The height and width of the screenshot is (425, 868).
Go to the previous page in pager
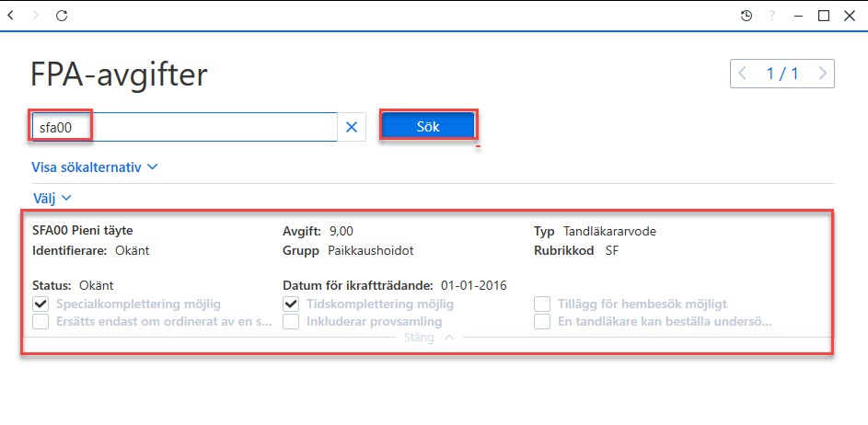742,74
